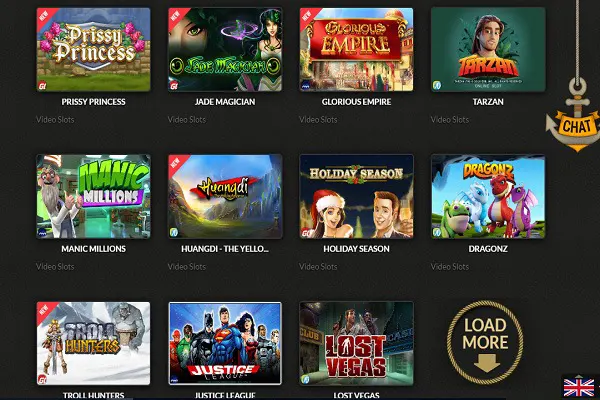Click Video Slots label under Holiday Season

(318, 266)
